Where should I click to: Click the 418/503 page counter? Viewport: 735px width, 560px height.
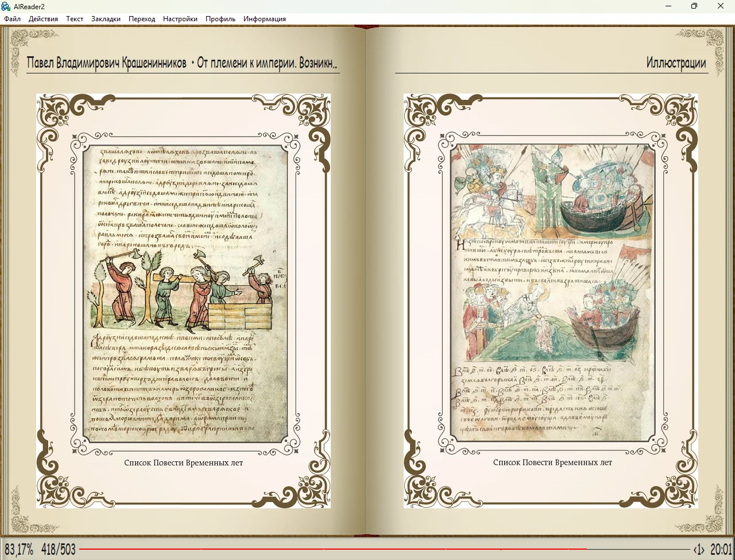click(x=58, y=549)
